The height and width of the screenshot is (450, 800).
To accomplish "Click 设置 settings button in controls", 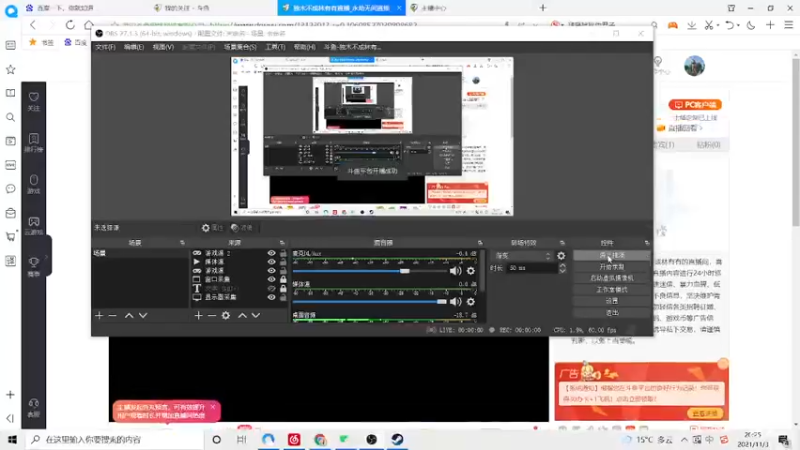I will [611, 301].
